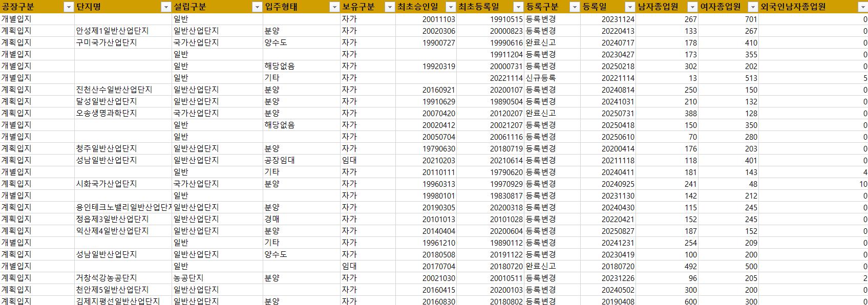The width and height of the screenshot is (868, 305).
Task: Open the 최초승인일 filter dropdown
Action: (450, 7)
